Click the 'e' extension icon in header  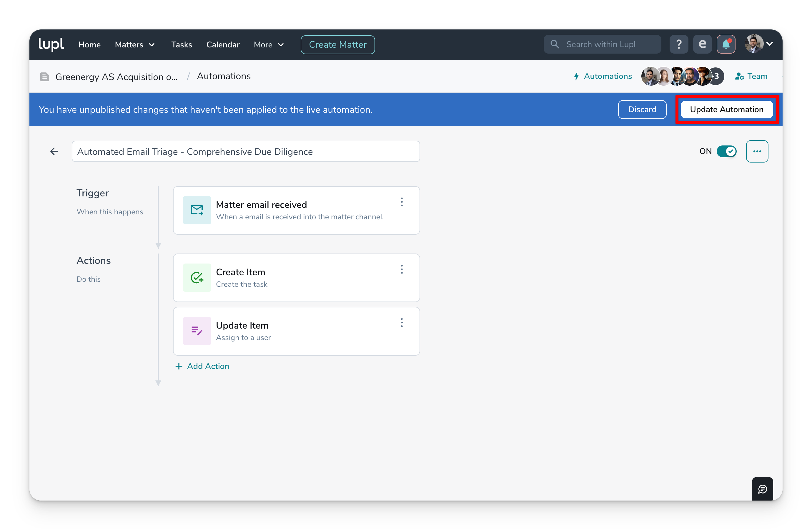pyautogui.click(x=702, y=44)
